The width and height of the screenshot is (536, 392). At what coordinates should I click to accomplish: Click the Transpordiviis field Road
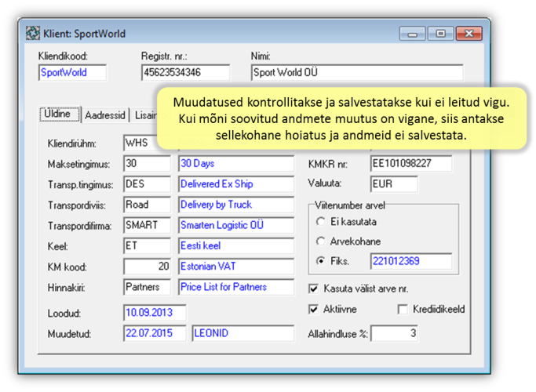[x=147, y=205]
